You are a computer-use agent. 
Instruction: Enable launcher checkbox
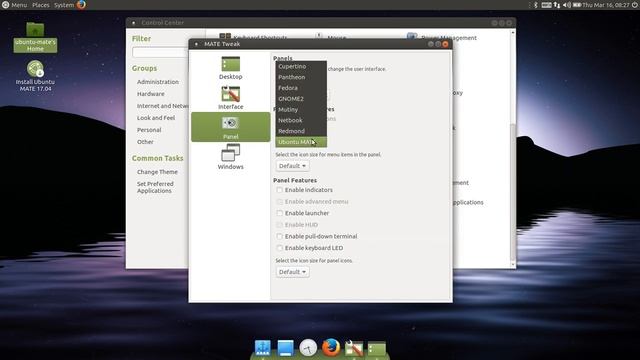280,213
